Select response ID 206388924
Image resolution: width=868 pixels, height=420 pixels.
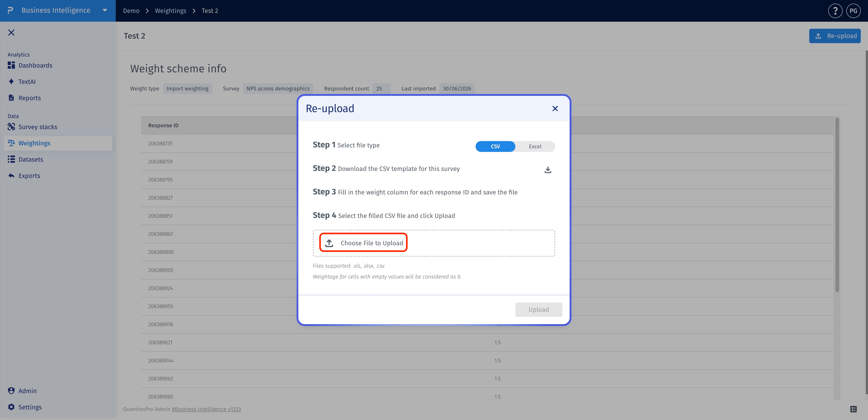coord(160,288)
